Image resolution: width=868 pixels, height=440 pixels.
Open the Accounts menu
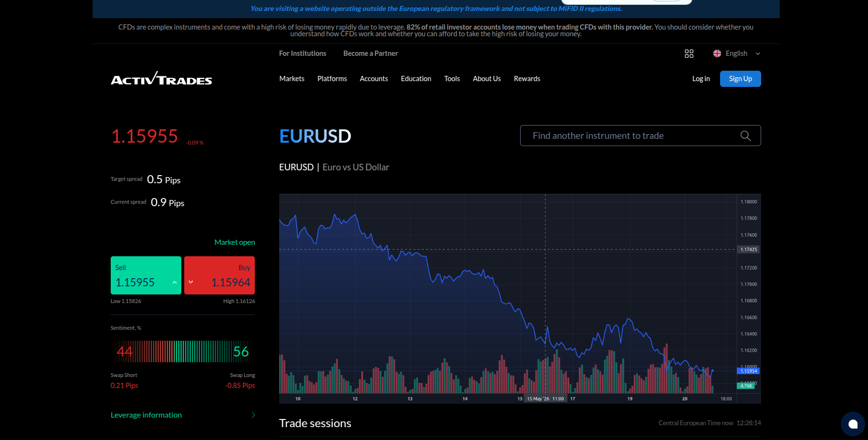coord(374,79)
